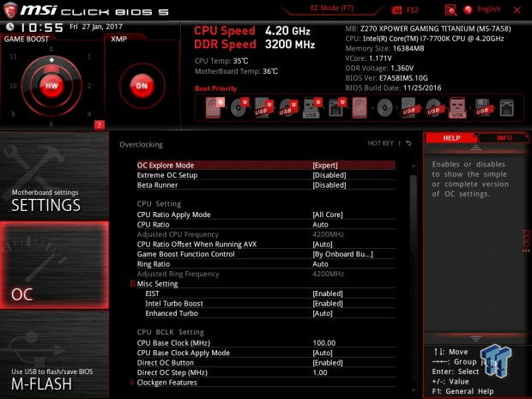Screen dimensions: 532x399
Task: Click the settings list scrollbar thumb
Action: coord(414,214)
